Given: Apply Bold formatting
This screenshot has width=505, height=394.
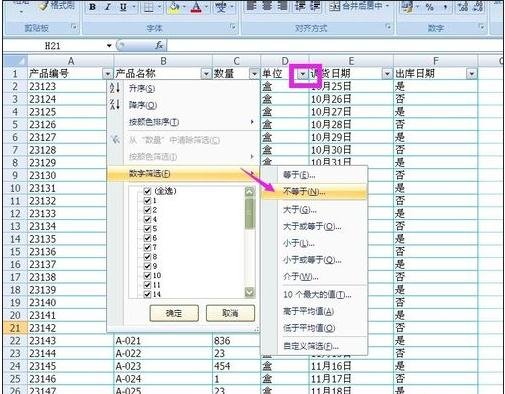Looking at the screenshot, I should point(93,7).
